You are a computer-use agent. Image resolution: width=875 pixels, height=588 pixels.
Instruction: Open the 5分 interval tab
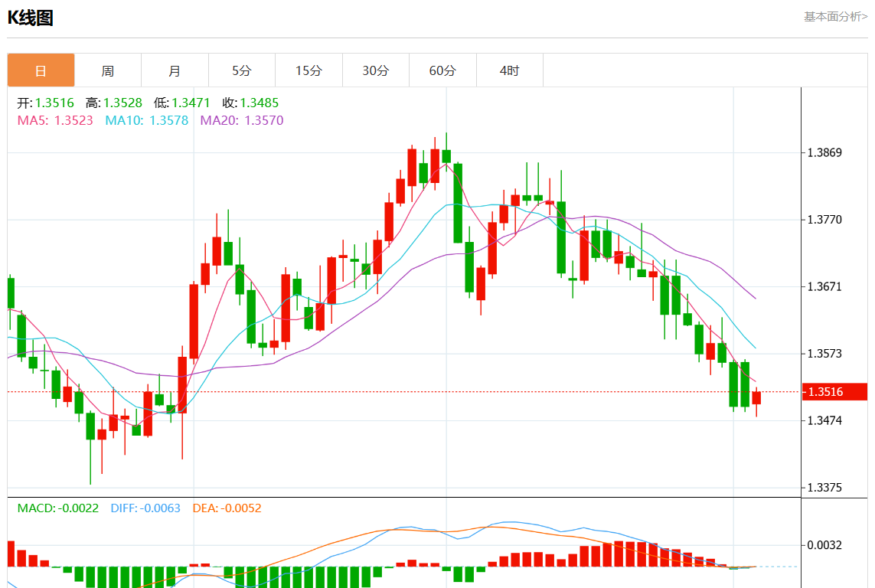(x=242, y=70)
